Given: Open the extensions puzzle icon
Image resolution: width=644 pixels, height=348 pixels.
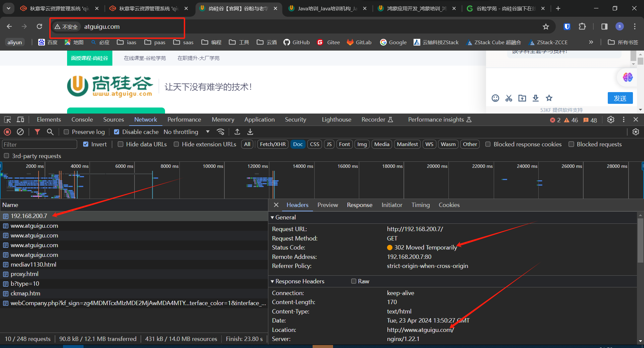Looking at the screenshot, I should click(582, 26).
